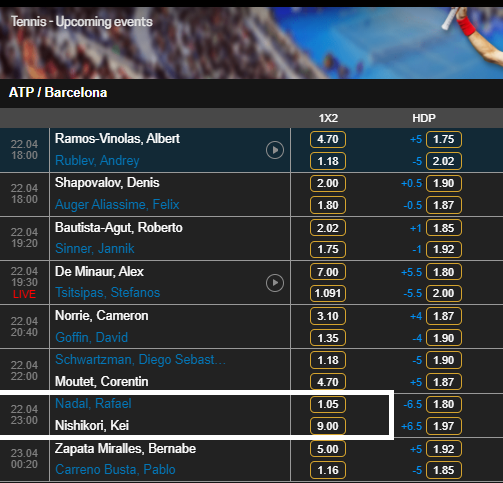Open Schwartzman, Diego Sebast... player link
Screen dimensions: 503x483
click(140, 359)
